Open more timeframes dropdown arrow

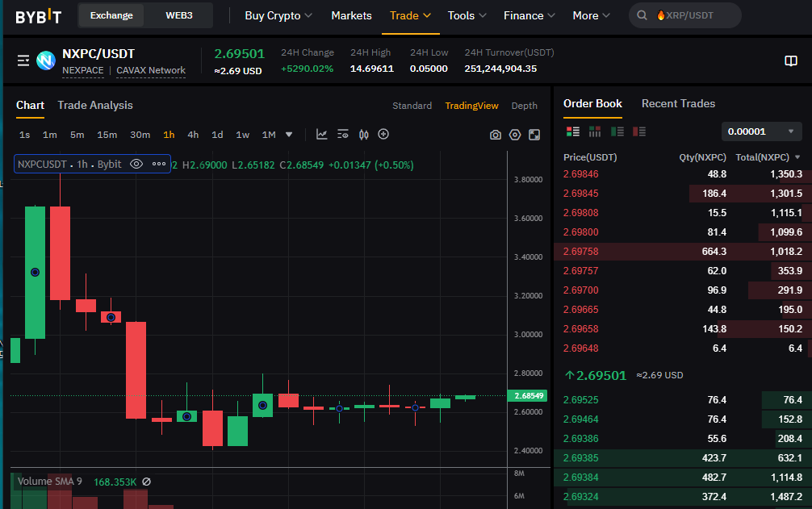coord(289,135)
